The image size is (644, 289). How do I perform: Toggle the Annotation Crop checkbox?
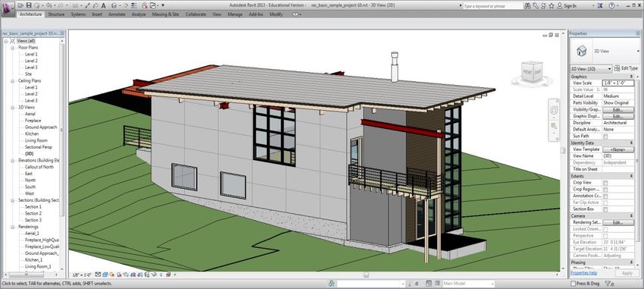[605, 196]
